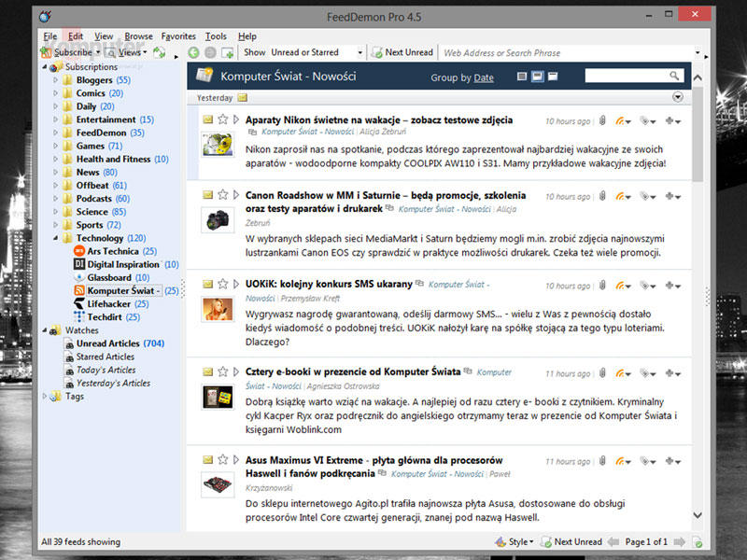Open address bar history dropdown arrow
Image resolution: width=747 pixels, height=560 pixels.
click(x=697, y=53)
